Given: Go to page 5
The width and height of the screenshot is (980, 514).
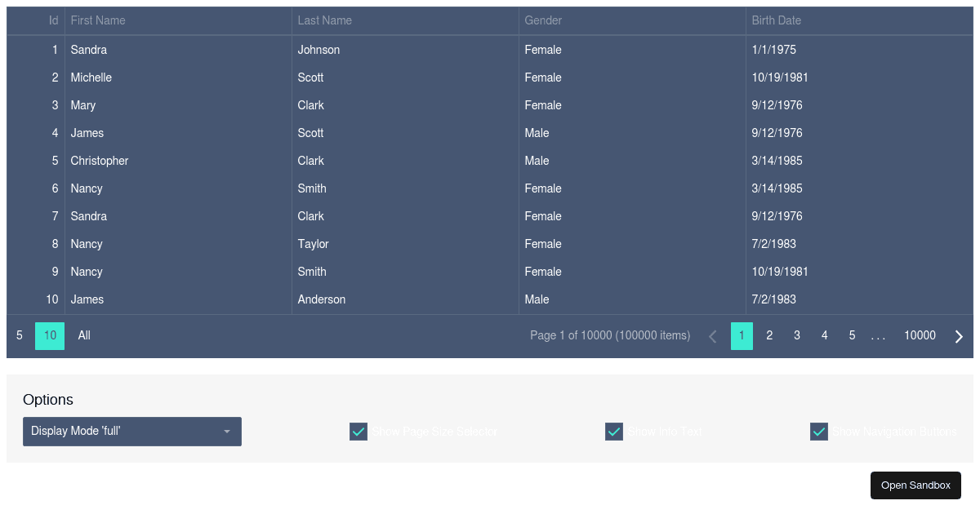Looking at the screenshot, I should [x=852, y=335].
